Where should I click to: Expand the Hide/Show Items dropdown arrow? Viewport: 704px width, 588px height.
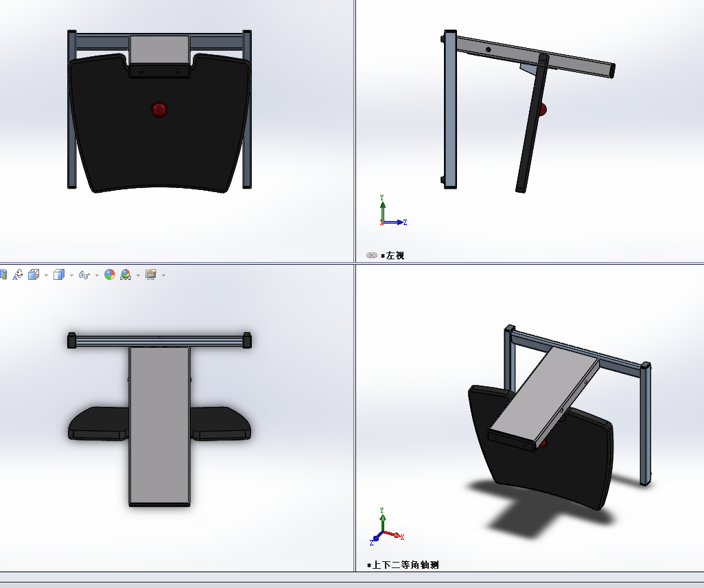(x=97, y=275)
